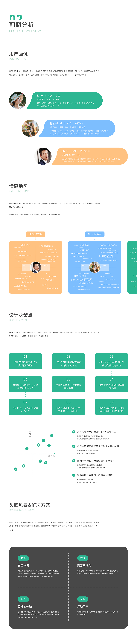
Task: Open decision card 04 目的地筛选
Action: tap(112, 384)
